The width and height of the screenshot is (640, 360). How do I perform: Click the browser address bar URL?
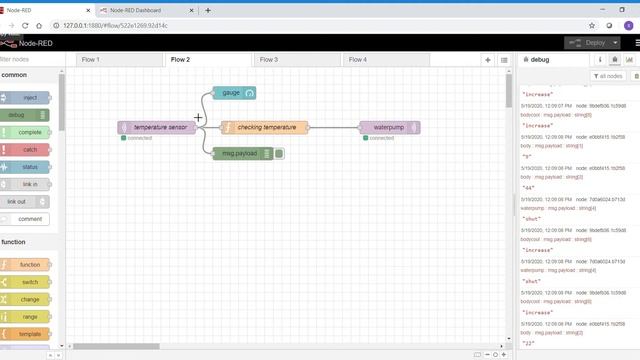[x=116, y=26]
